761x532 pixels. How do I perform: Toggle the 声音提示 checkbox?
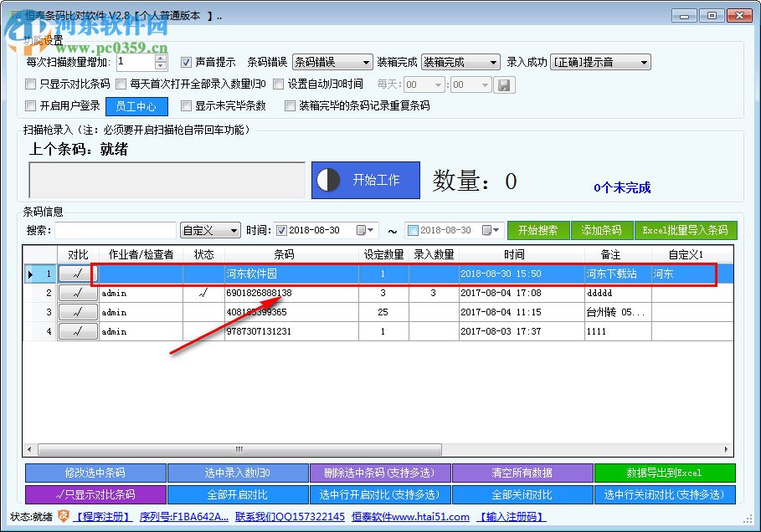(186, 62)
